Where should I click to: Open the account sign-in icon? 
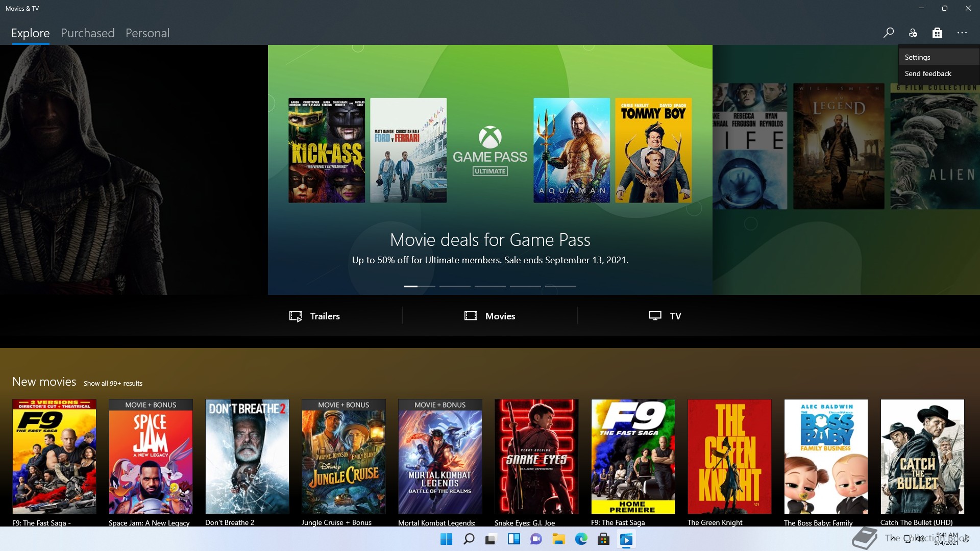point(913,33)
